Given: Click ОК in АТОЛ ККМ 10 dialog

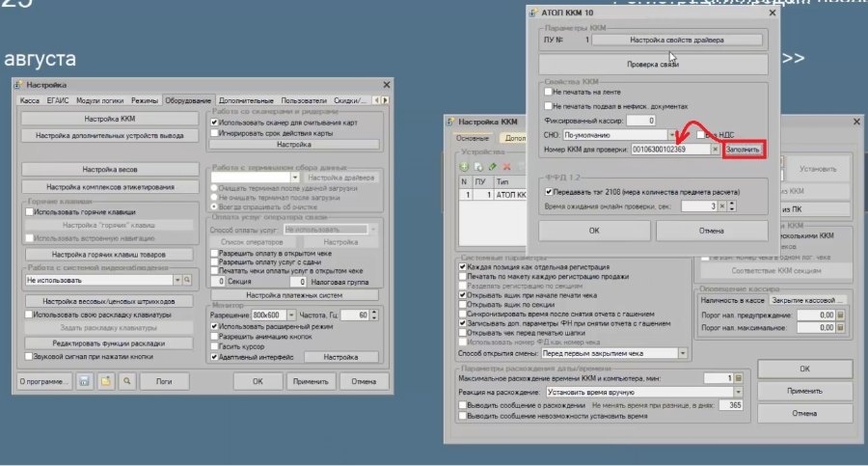Looking at the screenshot, I should [594, 231].
